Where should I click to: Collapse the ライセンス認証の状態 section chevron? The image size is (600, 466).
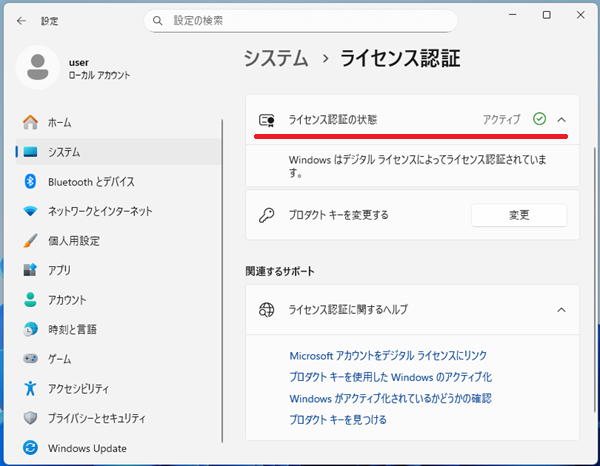pyautogui.click(x=561, y=119)
